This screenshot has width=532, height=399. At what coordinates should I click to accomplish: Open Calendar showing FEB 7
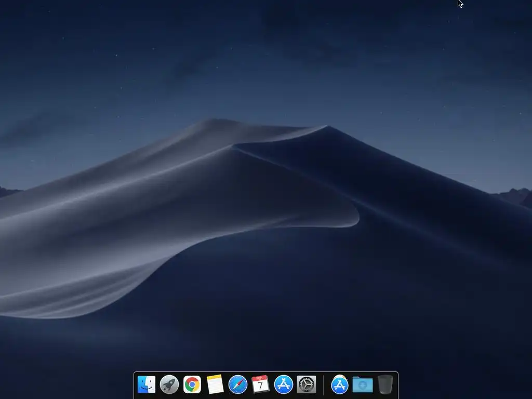coord(260,384)
